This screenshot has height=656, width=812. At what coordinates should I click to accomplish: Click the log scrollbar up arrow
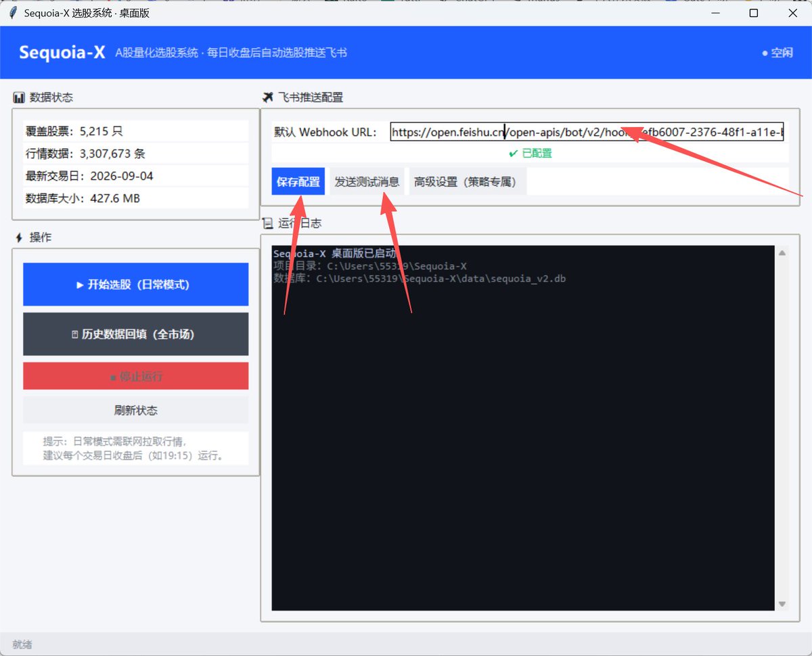click(782, 253)
